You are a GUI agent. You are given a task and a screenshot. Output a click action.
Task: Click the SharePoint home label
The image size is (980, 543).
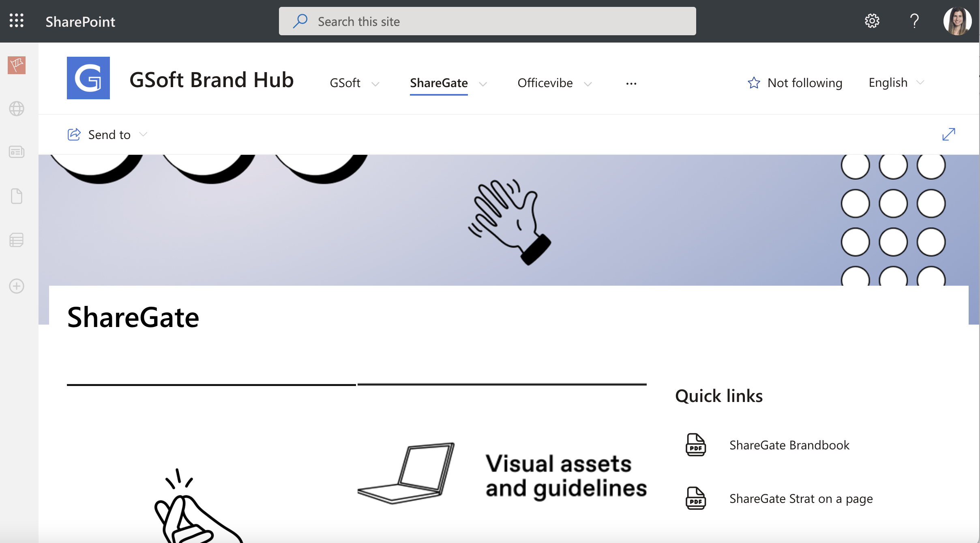80,21
